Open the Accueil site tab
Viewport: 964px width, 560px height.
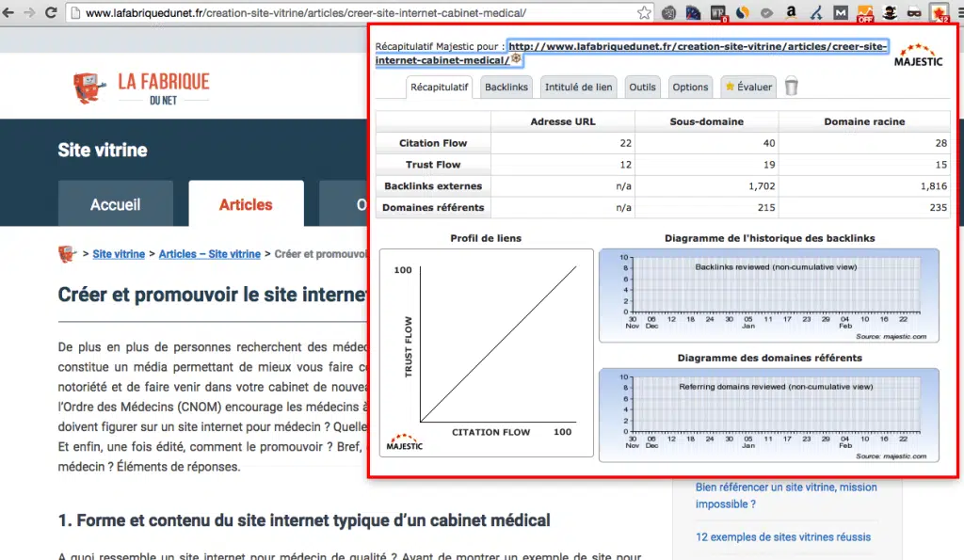click(x=116, y=204)
